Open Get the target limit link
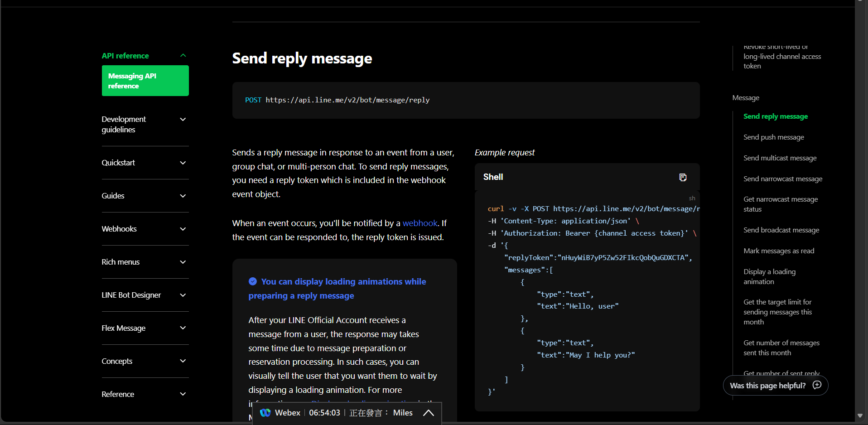This screenshot has height=425, width=868. pyautogui.click(x=777, y=312)
